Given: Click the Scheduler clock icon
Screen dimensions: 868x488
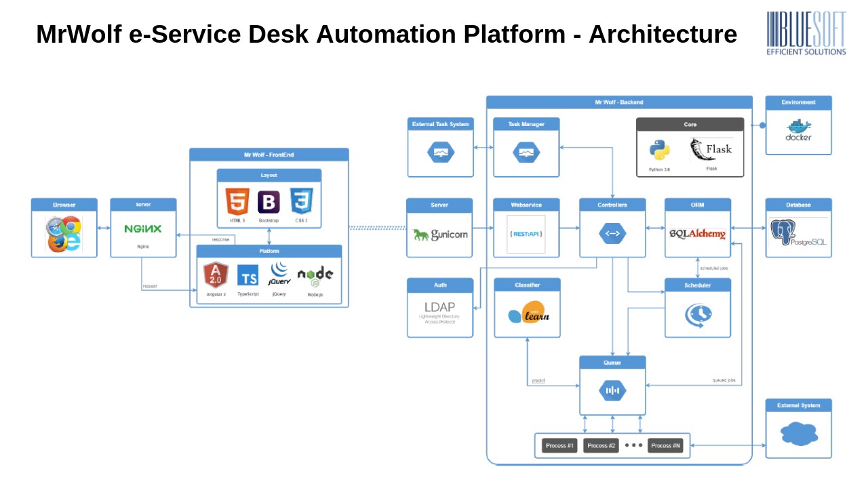Looking at the screenshot, I should tap(698, 314).
